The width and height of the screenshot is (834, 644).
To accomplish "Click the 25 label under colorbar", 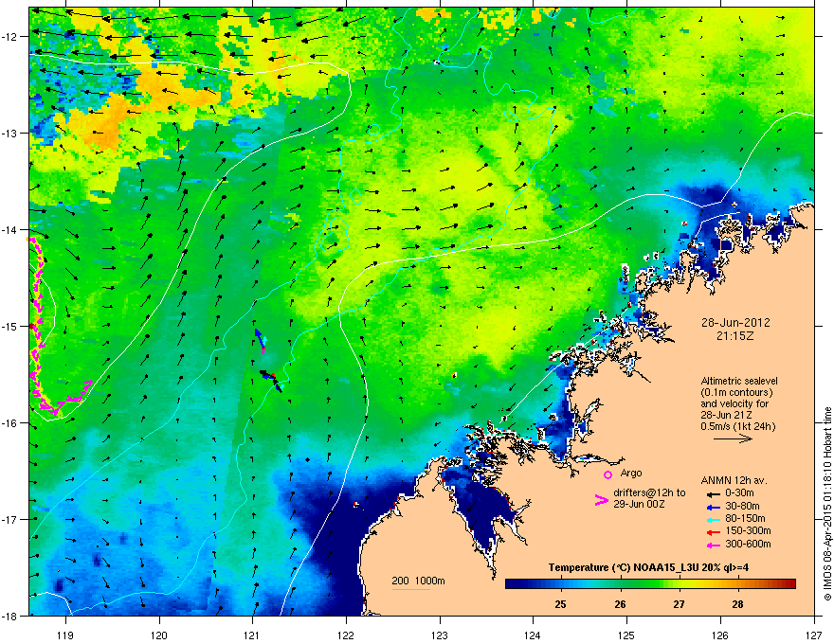I will pyautogui.click(x=561, y=604).
